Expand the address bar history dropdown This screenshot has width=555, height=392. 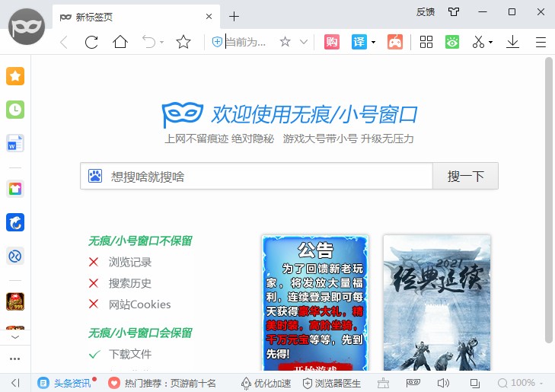tap(303, 42)
